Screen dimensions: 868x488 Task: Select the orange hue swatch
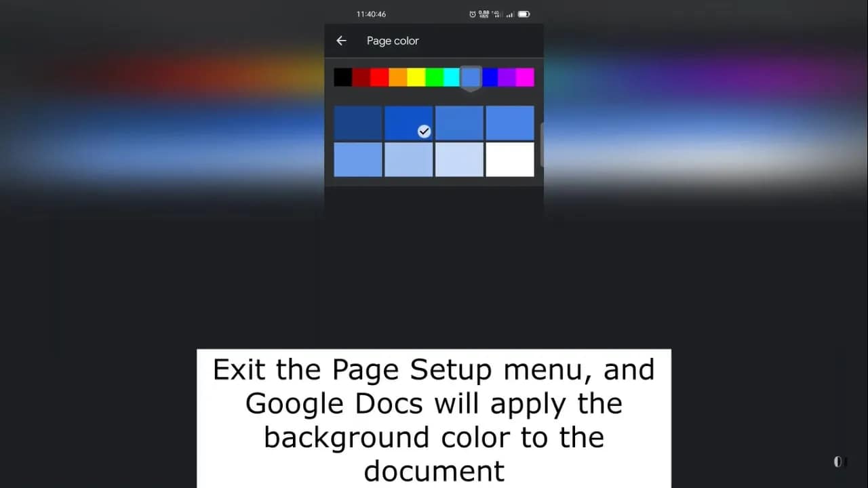coord(397,77)
